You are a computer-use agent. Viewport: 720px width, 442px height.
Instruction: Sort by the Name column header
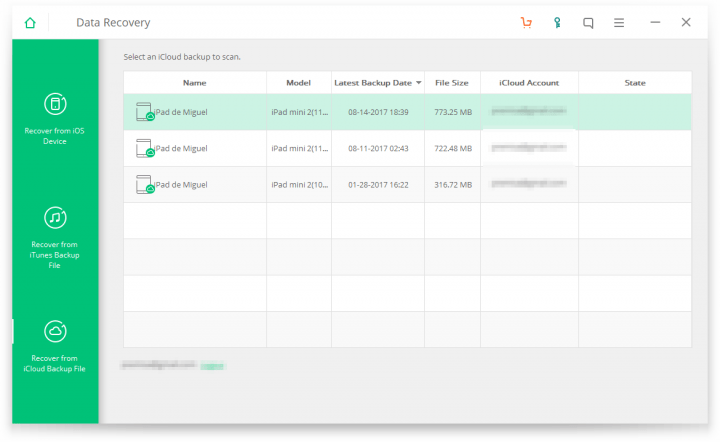coord(195,83)
